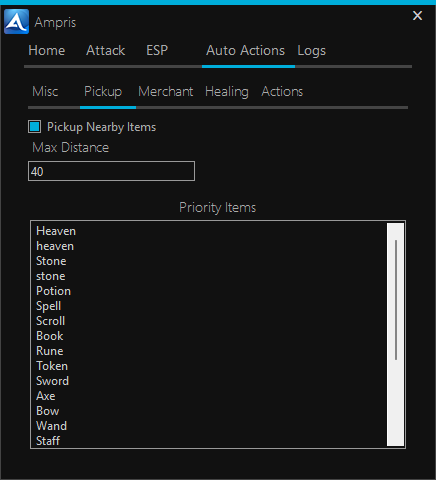
Task: Open the Merchant sub-tab
Action: click(x=166, y=91)
